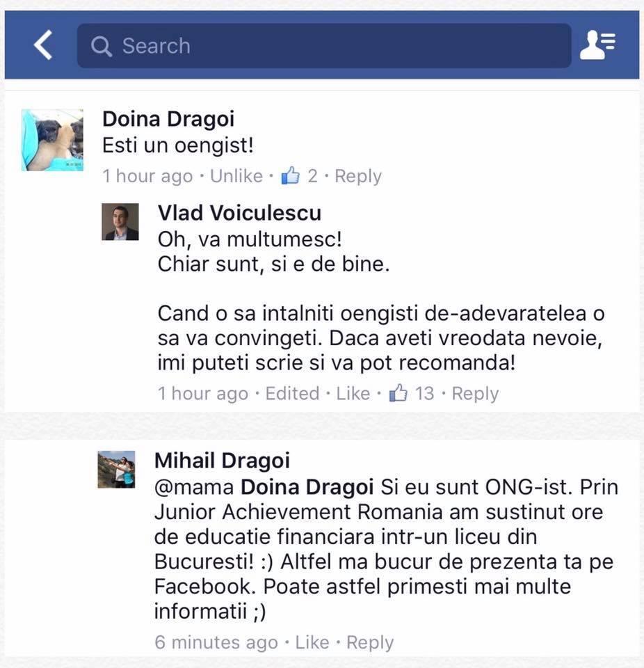The image size is (644, 668).
Task: Like Mihail Dragoi's comment
Action: tap(312, 642)
